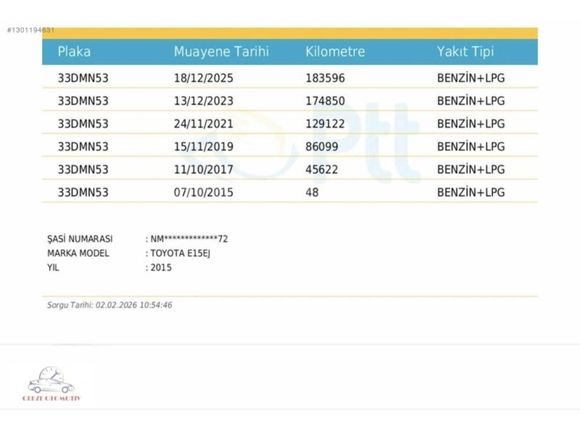Select kilometre value 48
This screenshot has width=580, height=435.
(x=312, y=193)
